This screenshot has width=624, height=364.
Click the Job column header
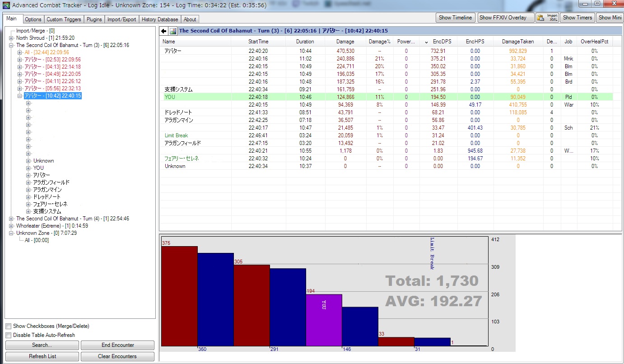[568, 42]
